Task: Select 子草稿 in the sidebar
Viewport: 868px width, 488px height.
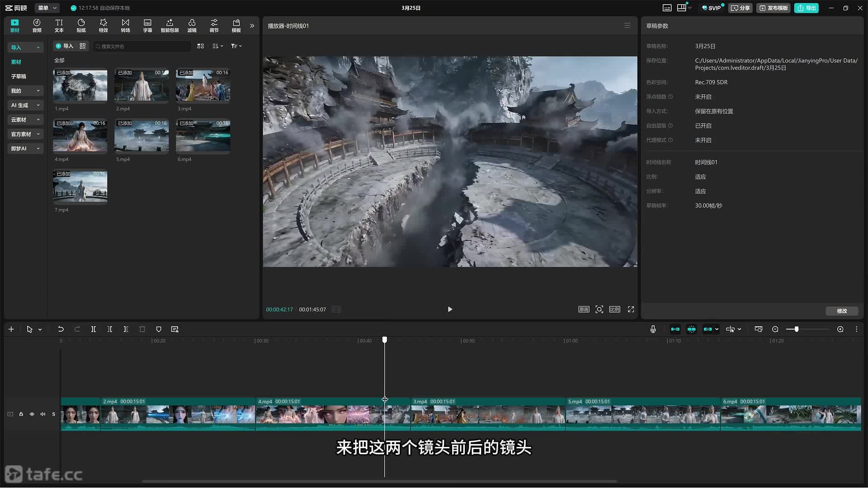Action: coord(19,76)
